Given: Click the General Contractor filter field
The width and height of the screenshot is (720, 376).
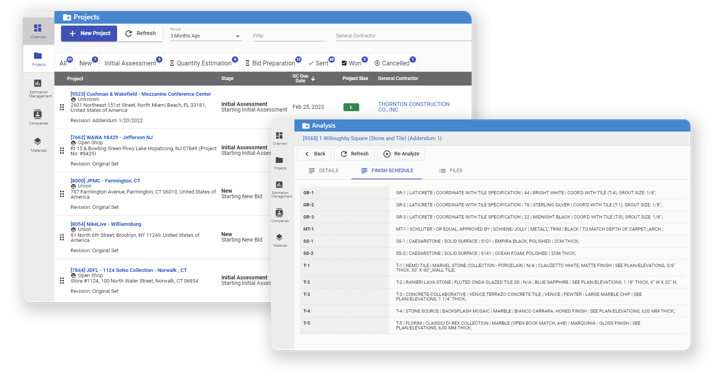Looking at the screenshot, I should click(x=403, y=36).
